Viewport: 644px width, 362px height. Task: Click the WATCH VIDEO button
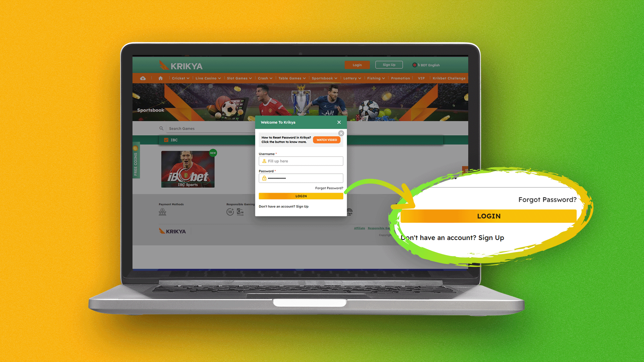[x=327, y=140]
